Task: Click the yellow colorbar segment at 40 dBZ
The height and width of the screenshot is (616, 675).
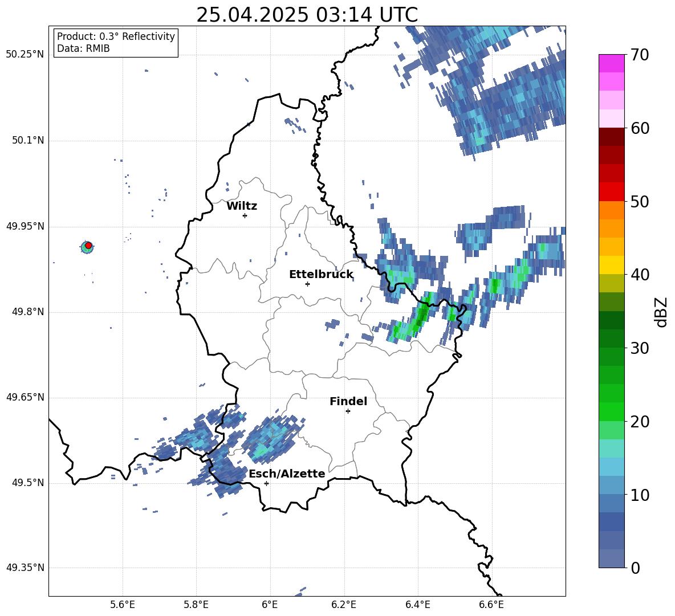Action: tap(611, 265)
